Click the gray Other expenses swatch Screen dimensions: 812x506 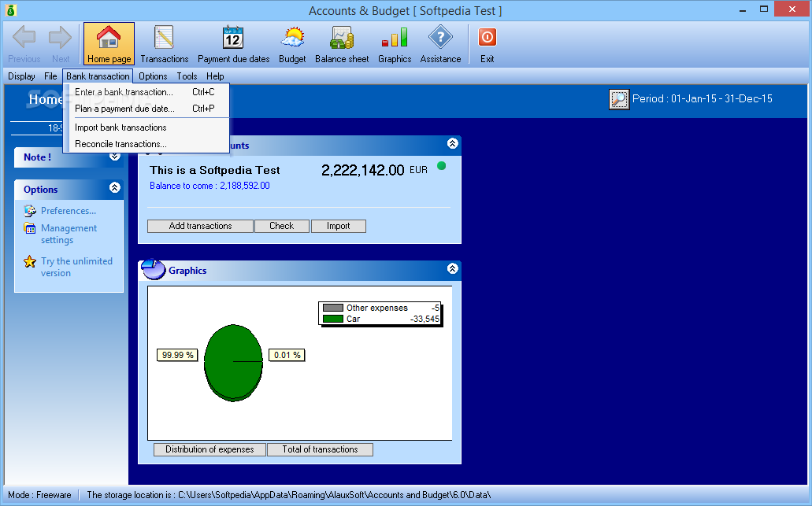click(x=333, y=308)
